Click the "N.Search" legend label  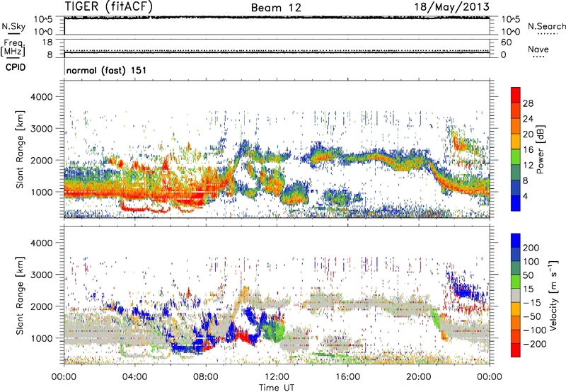[x=546, y=26]
